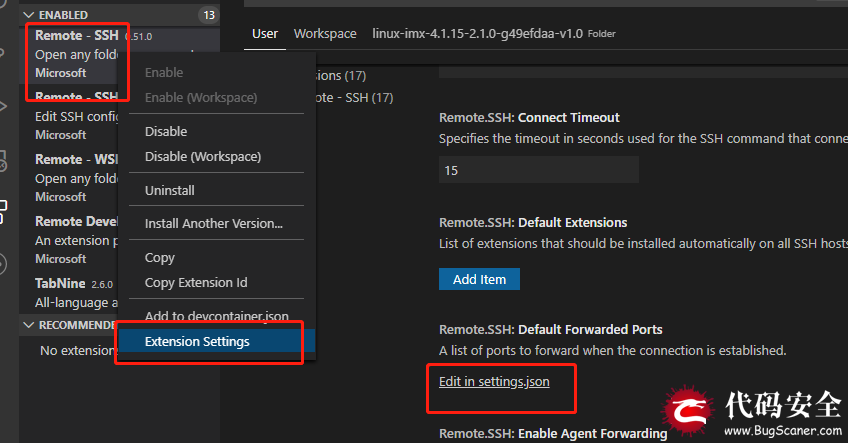Select the Remote - SSH 0.51.0 extension
Screen dimensions: 848x443
point(120,54)
